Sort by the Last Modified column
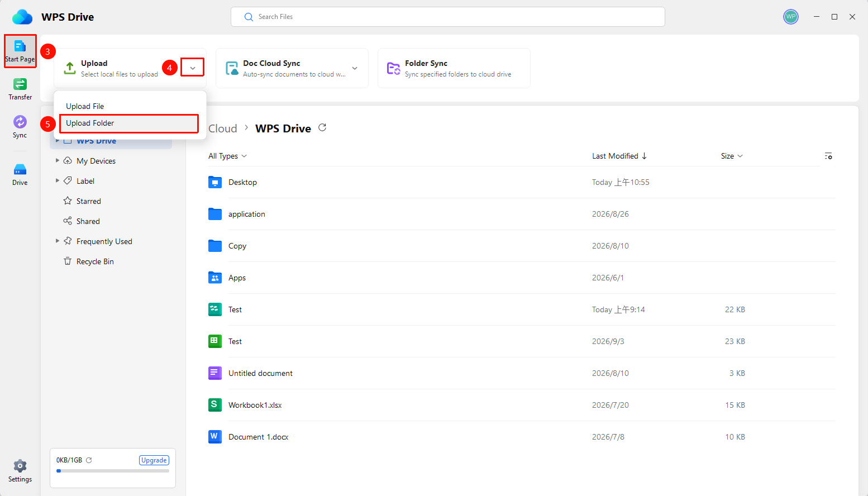This screenshot has height=496, width=868. pos(619,156)
